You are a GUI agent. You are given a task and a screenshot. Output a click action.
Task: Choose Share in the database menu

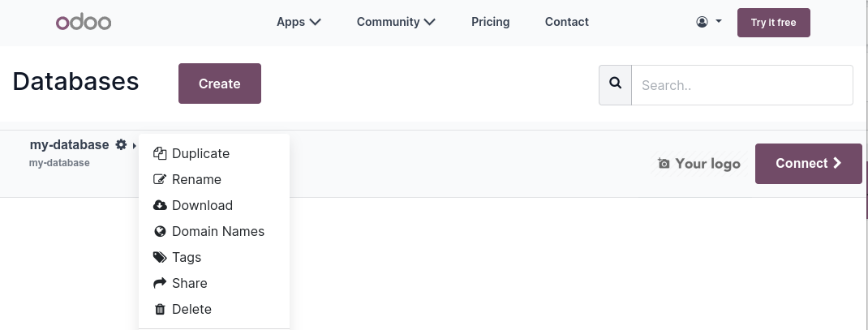(189, 283)
